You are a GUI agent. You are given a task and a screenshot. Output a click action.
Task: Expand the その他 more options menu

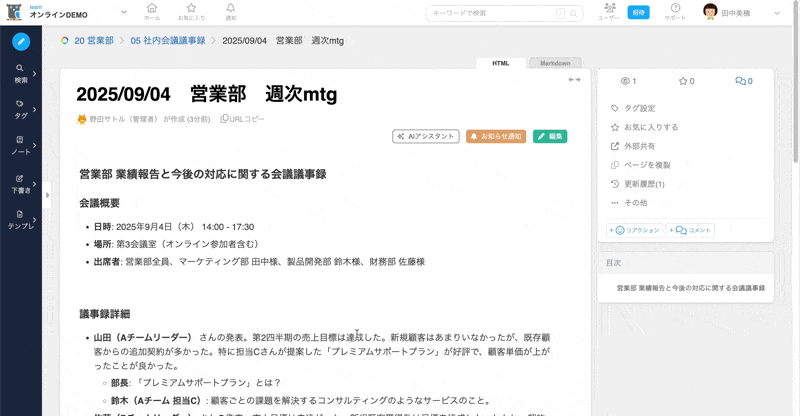[635, 203]
